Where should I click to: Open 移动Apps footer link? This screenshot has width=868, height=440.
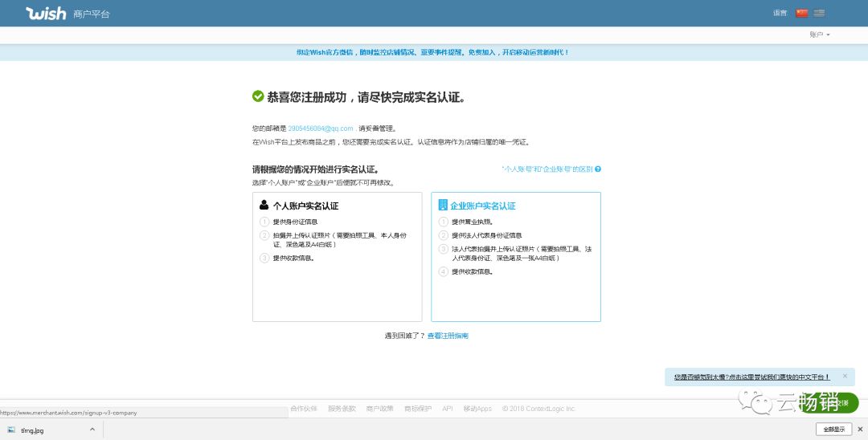(x=477, y=409)
